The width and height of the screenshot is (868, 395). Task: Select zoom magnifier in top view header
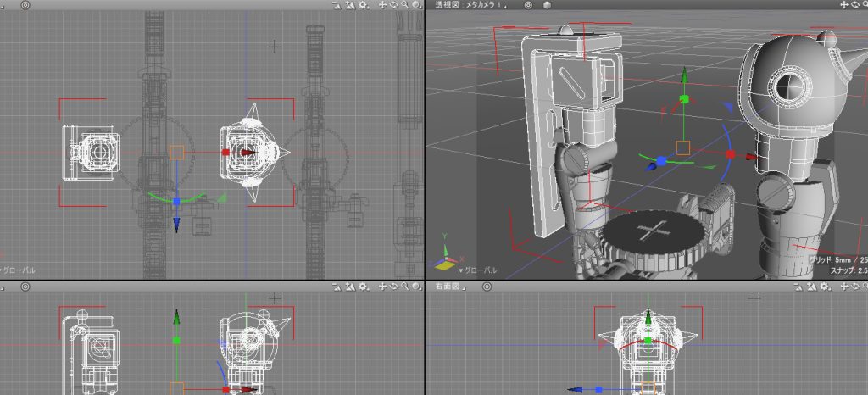[404, 5]
